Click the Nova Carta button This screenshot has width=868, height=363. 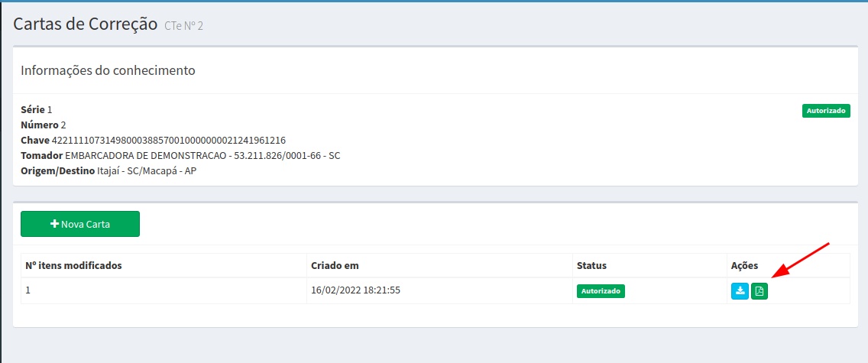click(80, 224)
